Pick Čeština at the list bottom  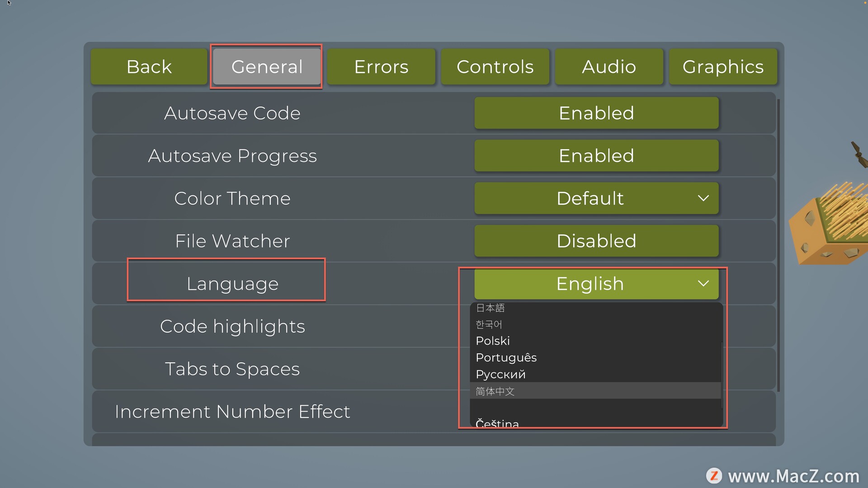pos(497,423)
